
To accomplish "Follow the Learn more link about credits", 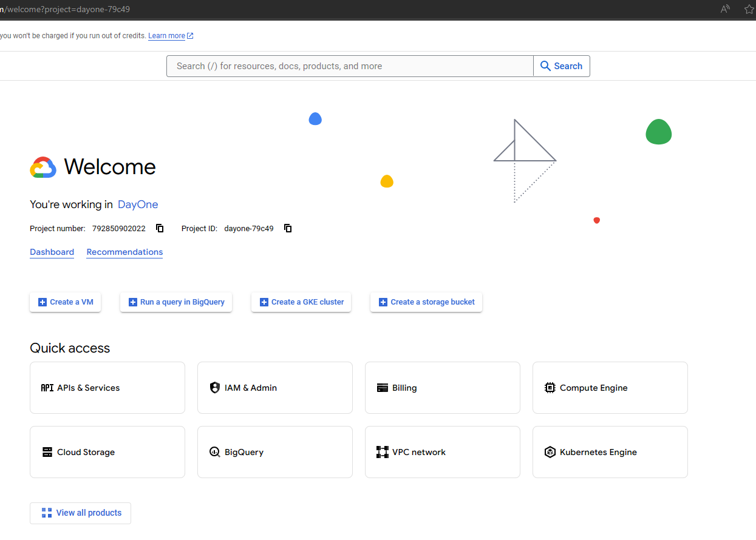I will click(166, 36).
